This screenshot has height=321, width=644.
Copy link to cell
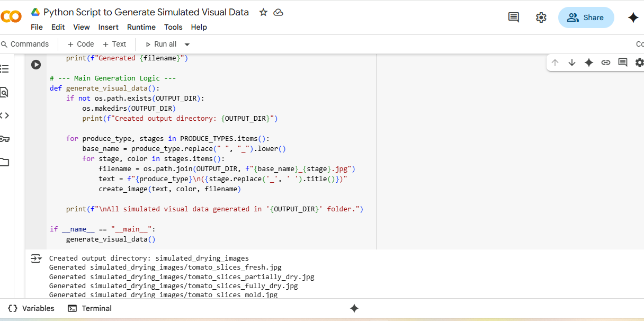point(606,63)
